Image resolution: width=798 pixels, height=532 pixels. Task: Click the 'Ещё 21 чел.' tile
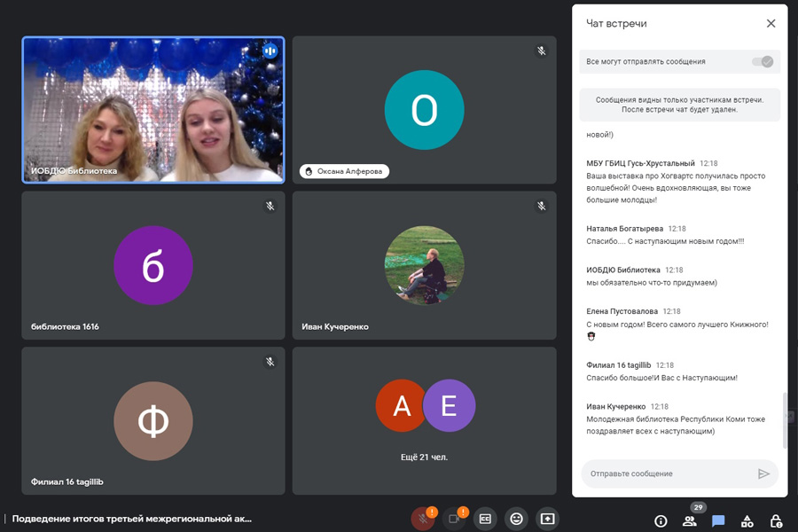coord(425,421)
